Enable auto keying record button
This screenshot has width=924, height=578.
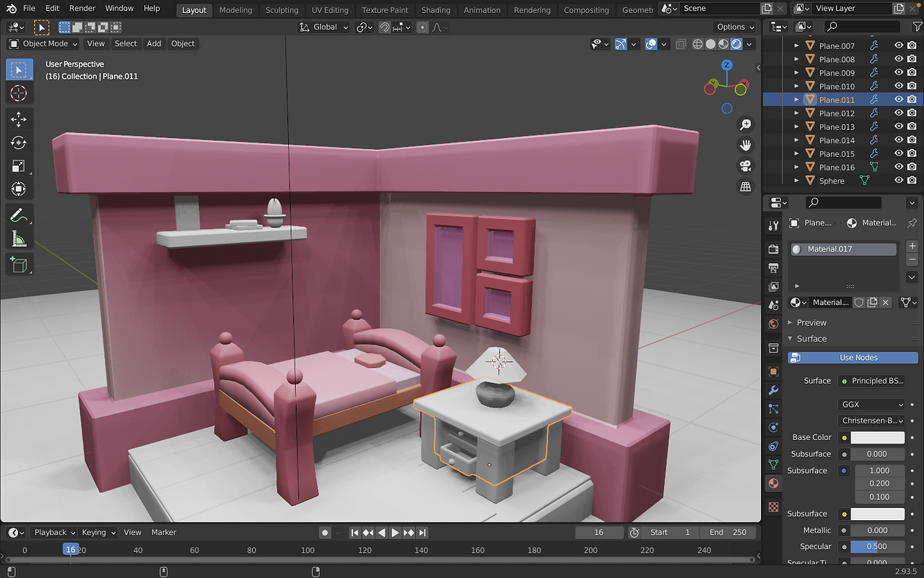[x=325, y=532]
